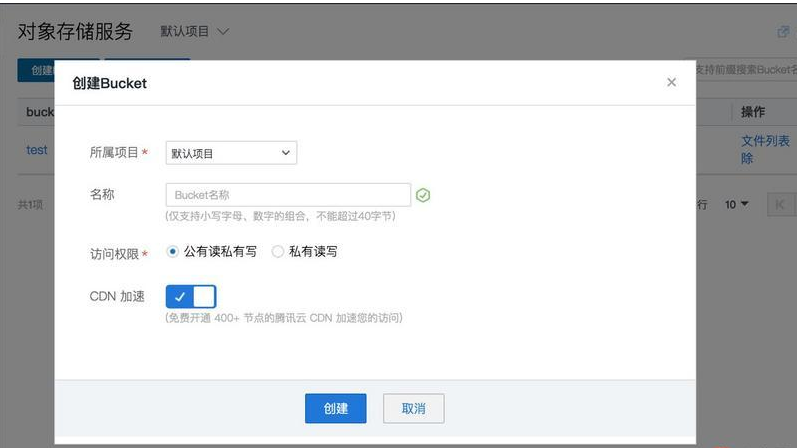Click first-page pagination button

(x=780, y=204)
